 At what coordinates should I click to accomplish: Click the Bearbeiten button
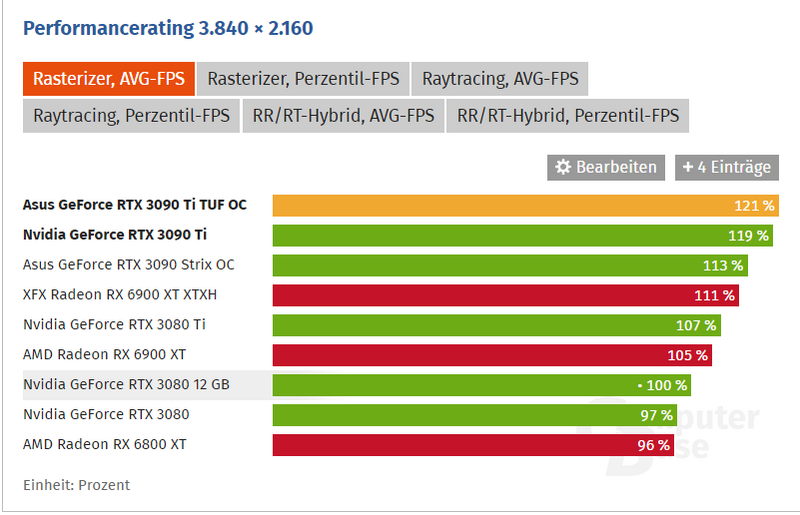pos(606,167)
